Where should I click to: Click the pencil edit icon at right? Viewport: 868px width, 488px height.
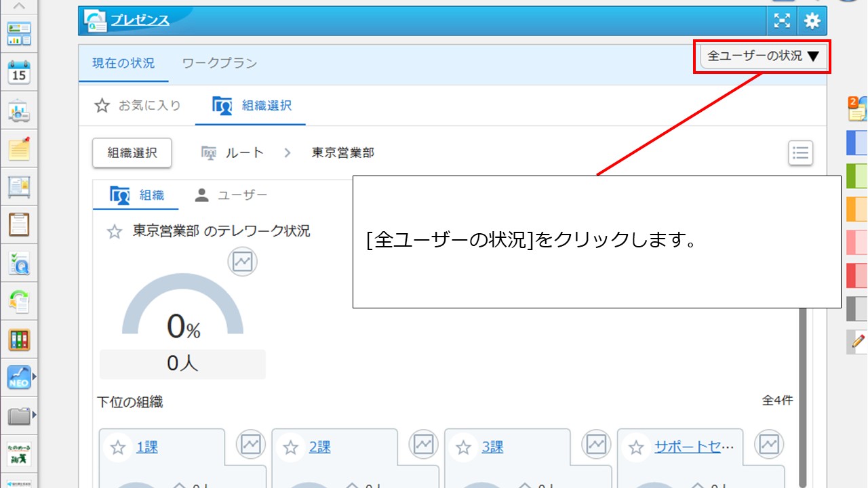tap(857, 342)
